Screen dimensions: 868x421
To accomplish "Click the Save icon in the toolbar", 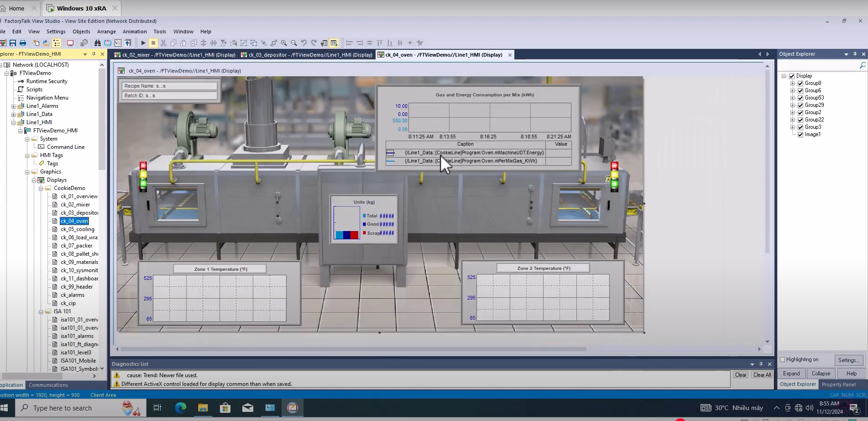I will pyautogui.click(x=13, y=42).
